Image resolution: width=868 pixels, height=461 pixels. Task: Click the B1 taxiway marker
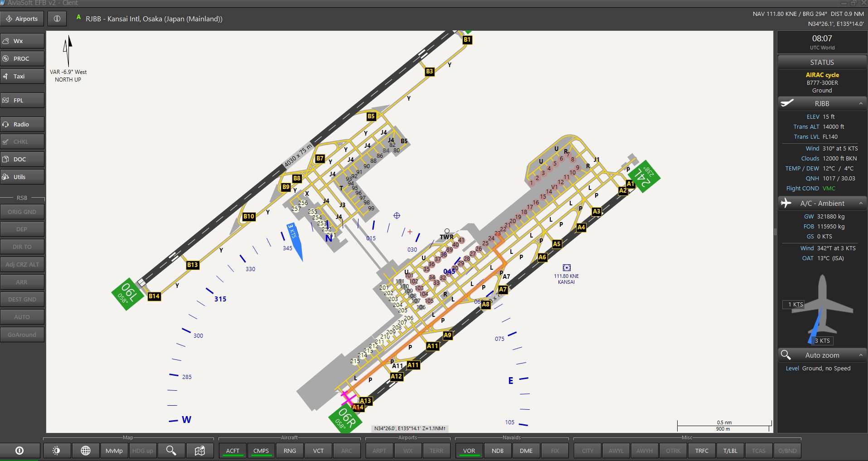467,40
